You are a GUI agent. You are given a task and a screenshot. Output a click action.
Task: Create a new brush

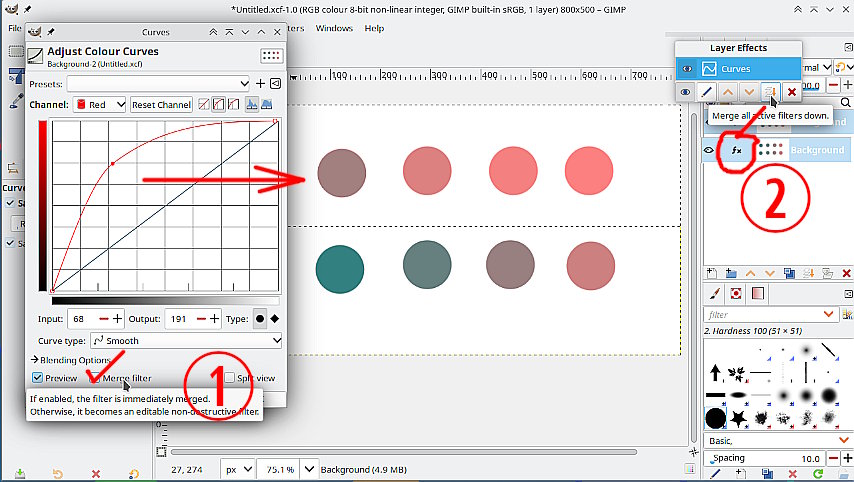741,474
